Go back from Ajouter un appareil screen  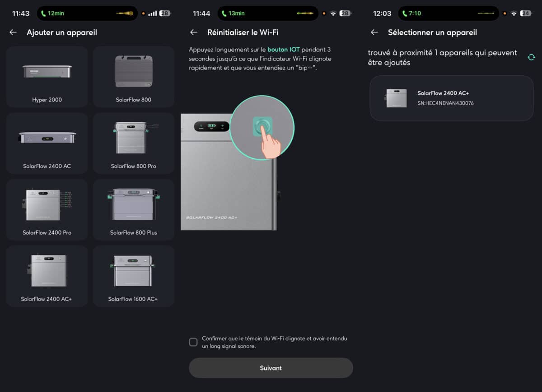point(13,32)
